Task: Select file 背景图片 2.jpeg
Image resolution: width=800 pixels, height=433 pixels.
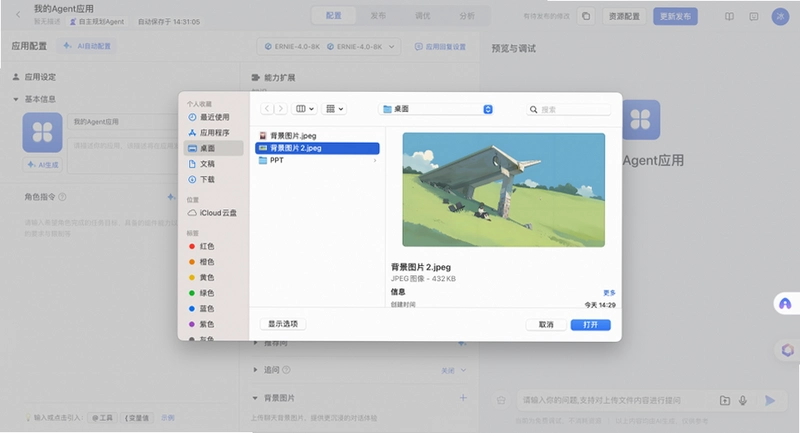Action: click(x=317, y=148)
